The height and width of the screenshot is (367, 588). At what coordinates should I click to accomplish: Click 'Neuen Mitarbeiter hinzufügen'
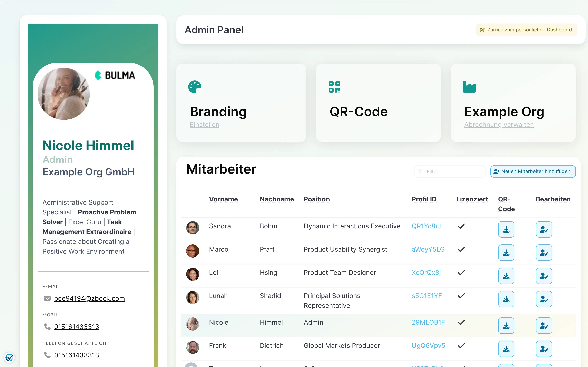click(532, 171)
